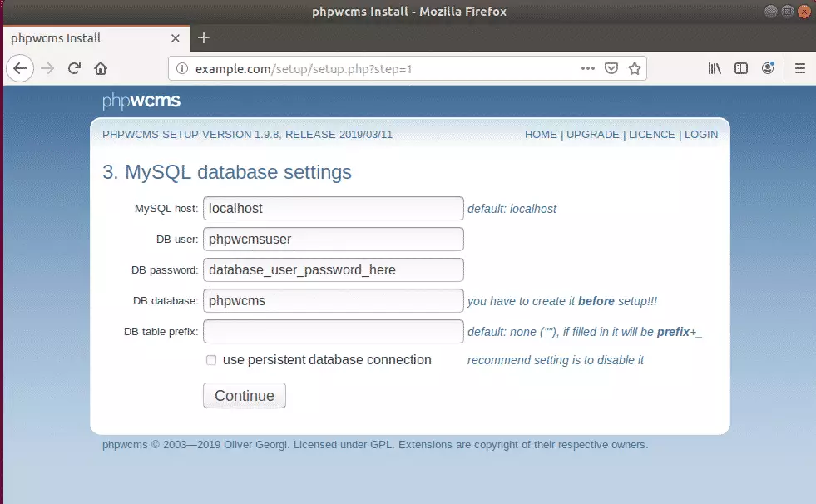Screen dimensions: 816x504
Task: Open the Firefox home page icon
Action: (x=101, y=69)
